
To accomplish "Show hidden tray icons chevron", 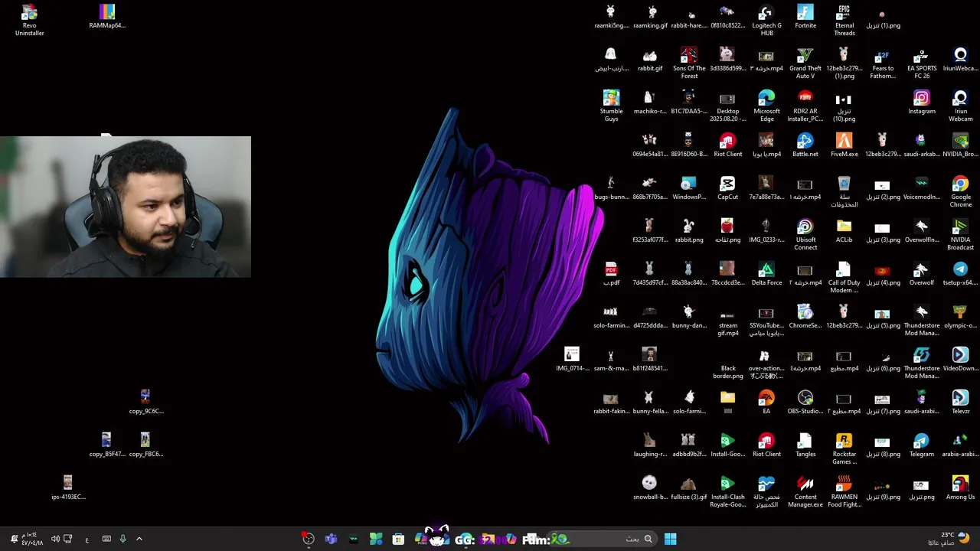I will tap(139, 539).
